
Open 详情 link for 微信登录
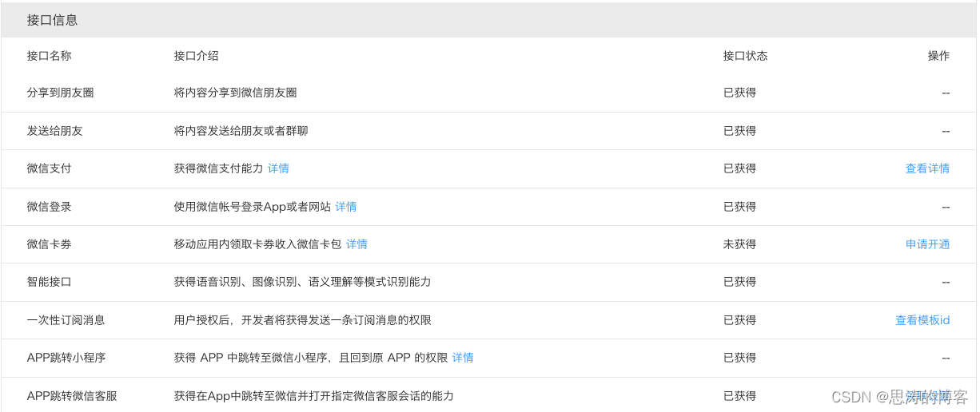tap(346, 207)
